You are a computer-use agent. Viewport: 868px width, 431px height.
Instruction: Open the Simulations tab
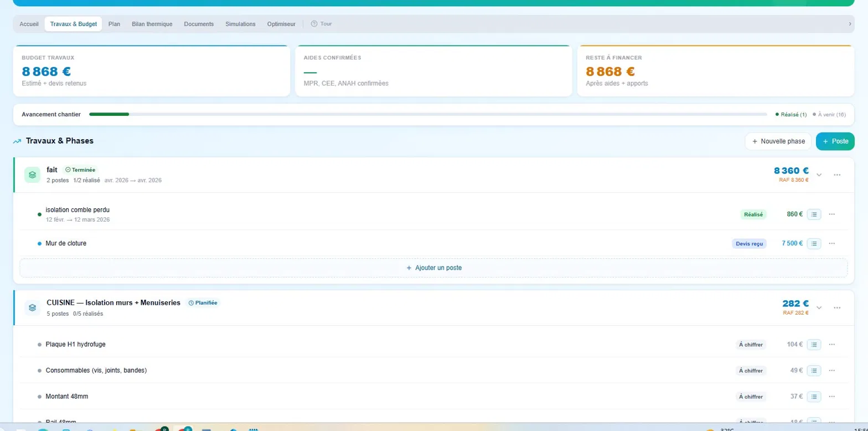240,24
